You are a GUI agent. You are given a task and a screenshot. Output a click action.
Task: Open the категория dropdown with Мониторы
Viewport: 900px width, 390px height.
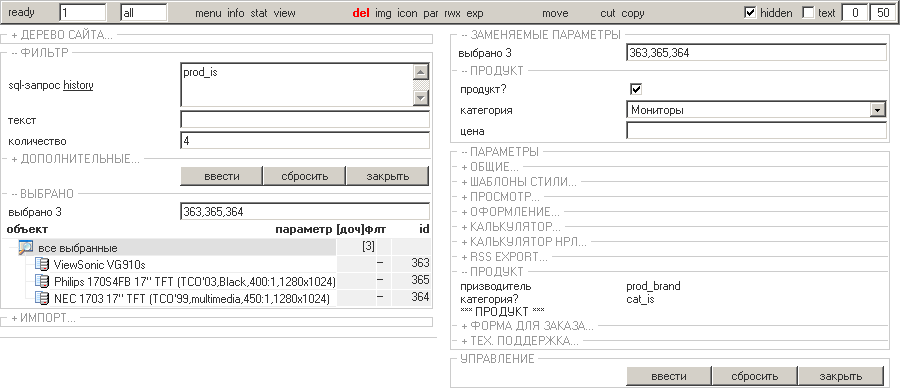click(x=757, y=110)
